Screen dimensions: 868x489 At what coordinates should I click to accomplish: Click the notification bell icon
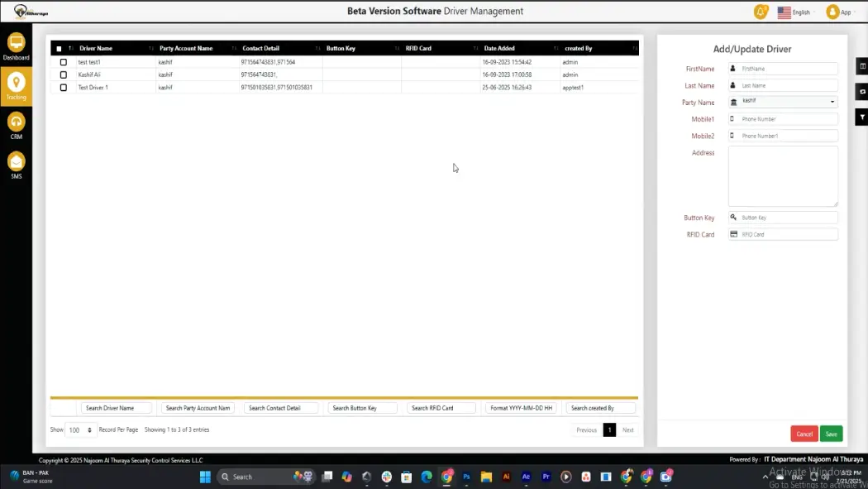click(761, 12)
